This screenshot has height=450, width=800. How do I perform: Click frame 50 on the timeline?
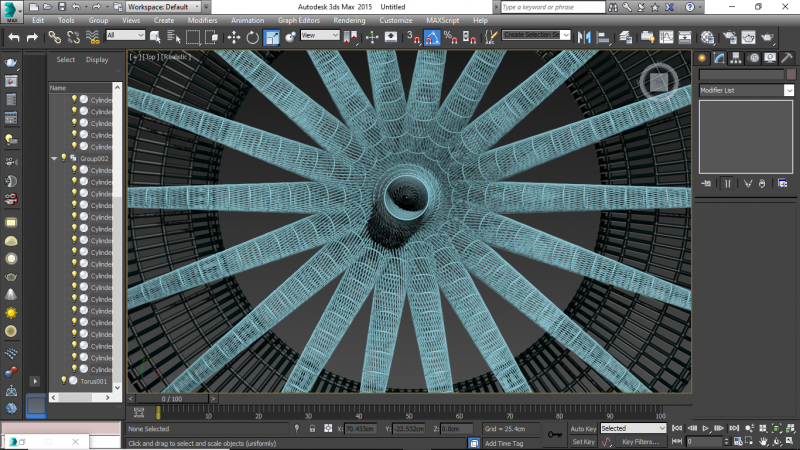click(x=409, y=411)
